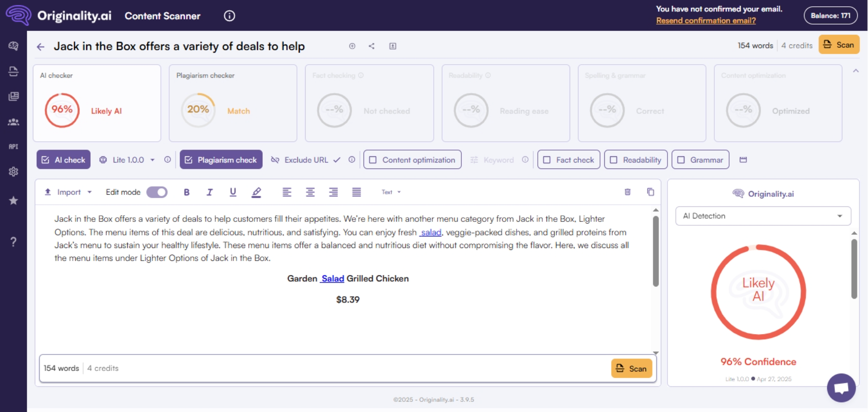Center align the text
This screenshot has height=412, width=868.
click(310, 192)
